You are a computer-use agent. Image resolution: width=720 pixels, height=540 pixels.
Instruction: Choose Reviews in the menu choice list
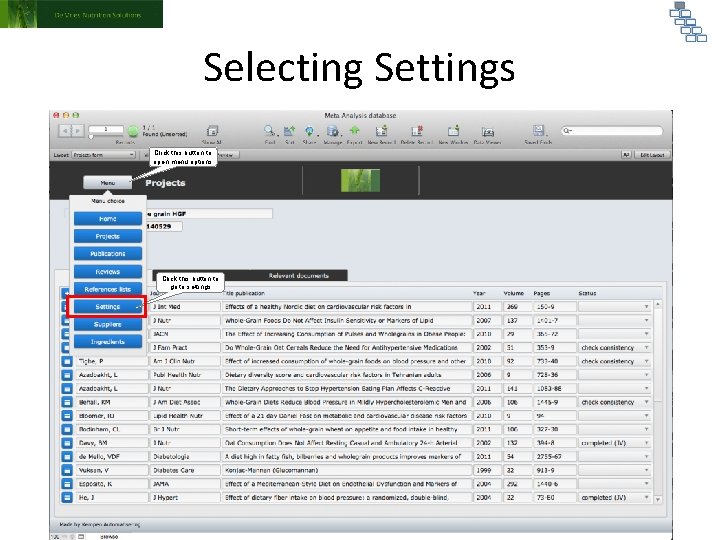click(108, 271)
